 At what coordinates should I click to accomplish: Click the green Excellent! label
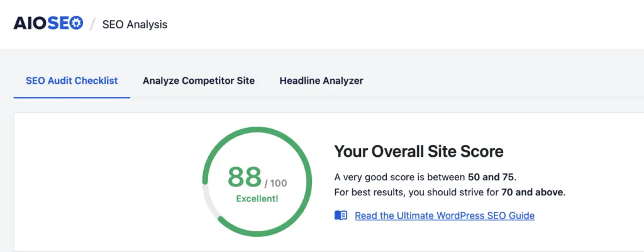257,199
